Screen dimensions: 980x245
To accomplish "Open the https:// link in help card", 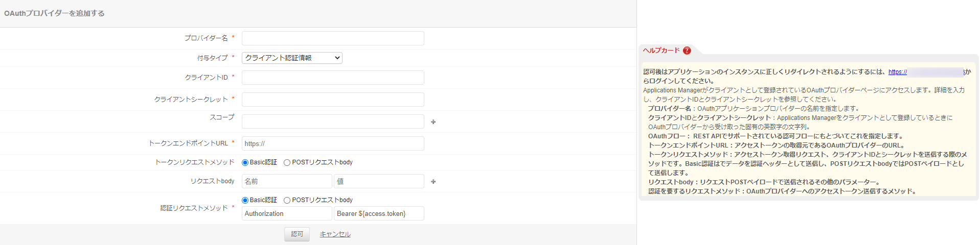I will point(897,72).
